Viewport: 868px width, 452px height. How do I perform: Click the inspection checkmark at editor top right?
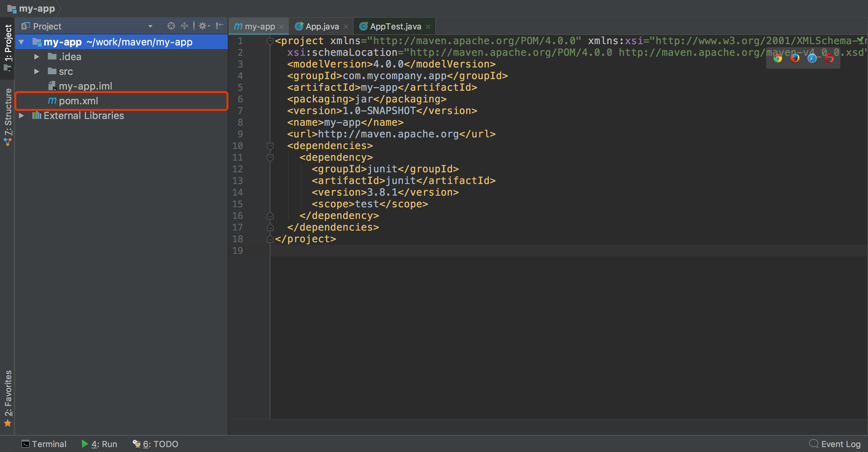[861, 39]
